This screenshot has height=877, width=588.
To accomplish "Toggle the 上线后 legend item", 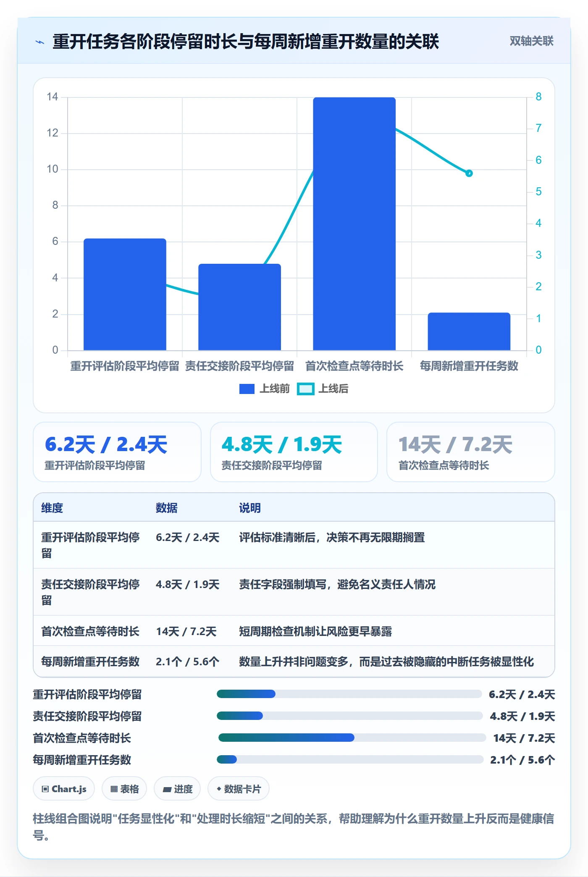I will [323, 389].
